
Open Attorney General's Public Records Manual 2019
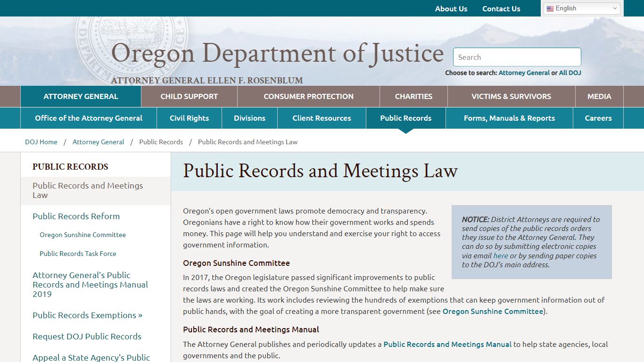(90, 285)
